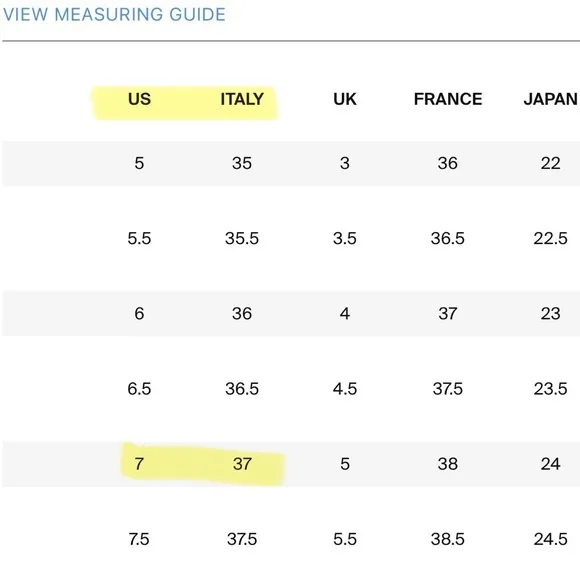Viewport: 580px width, 580px height.
Task: Select the US column header
Action: (139, 99)
